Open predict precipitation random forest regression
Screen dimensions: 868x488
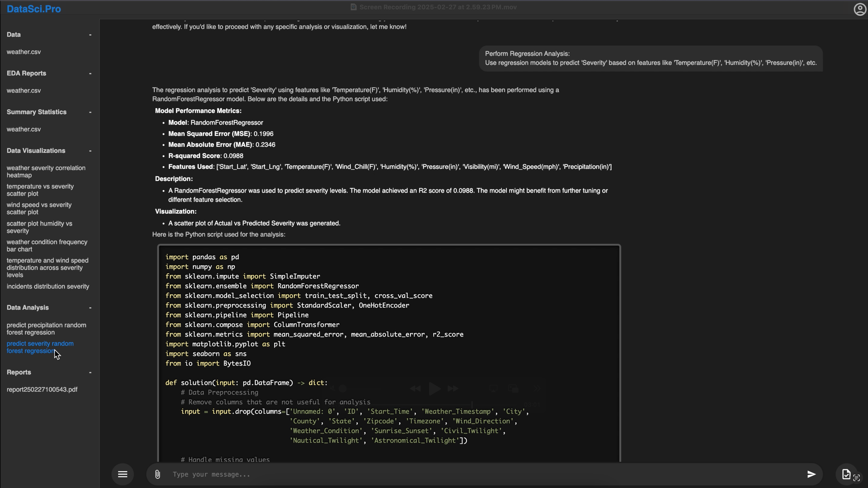point(46,329)
